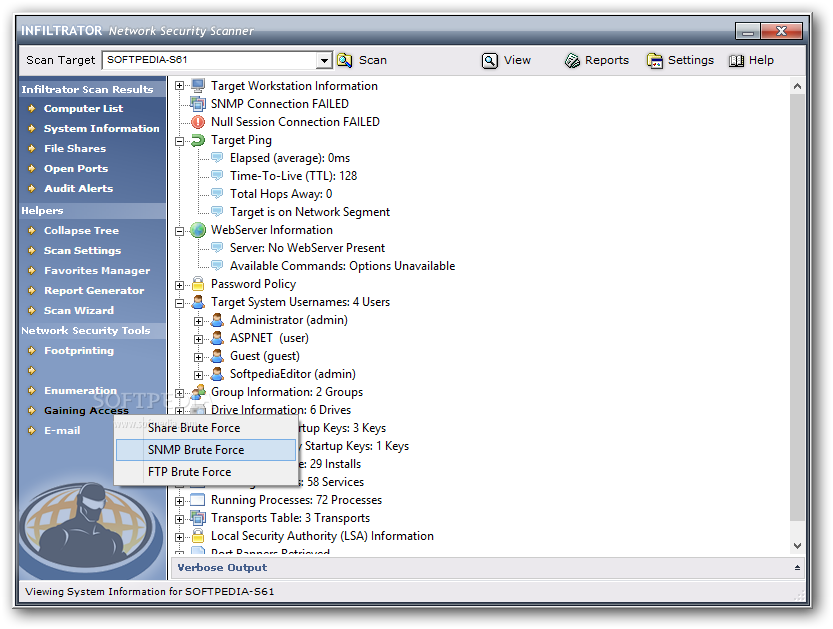Image resolution: width=833 pixels, height=629 pixels.
Task: Open Scan Settings helper
Action: click(82, 251)
